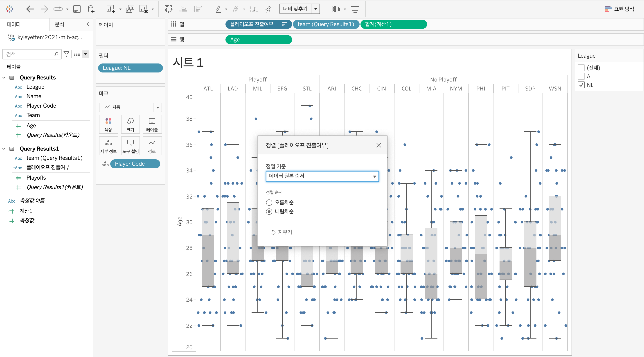Image resolution: width=644 pixels, height=357 pixels.
Task: Check the (전체) league checkbox
Action: pos(581,68)
